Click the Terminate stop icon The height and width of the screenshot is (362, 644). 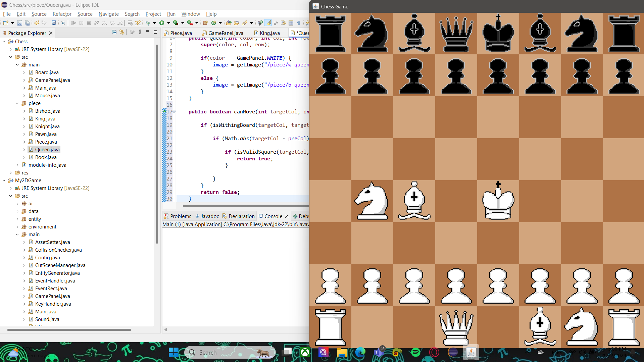[89, 23]
